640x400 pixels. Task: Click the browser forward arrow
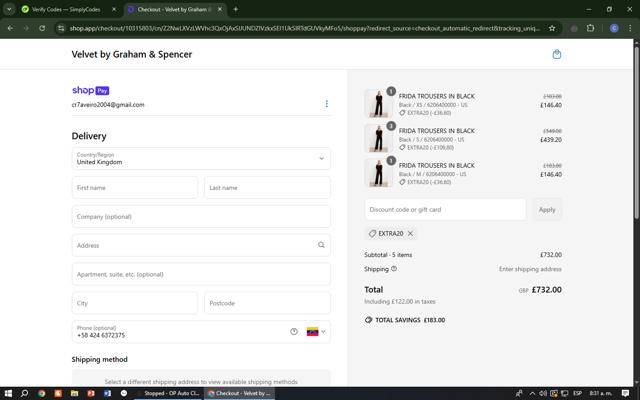[x=26, y=28]
